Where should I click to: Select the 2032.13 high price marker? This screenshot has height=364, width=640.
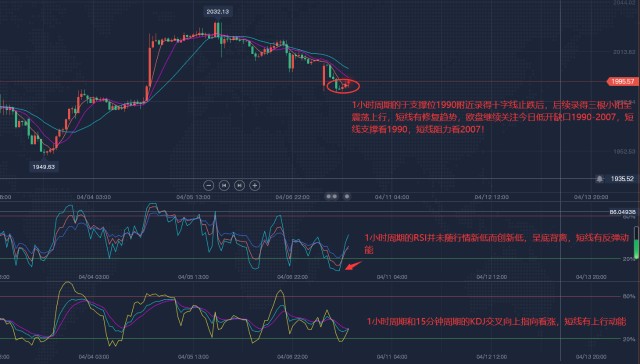[218, 12]
